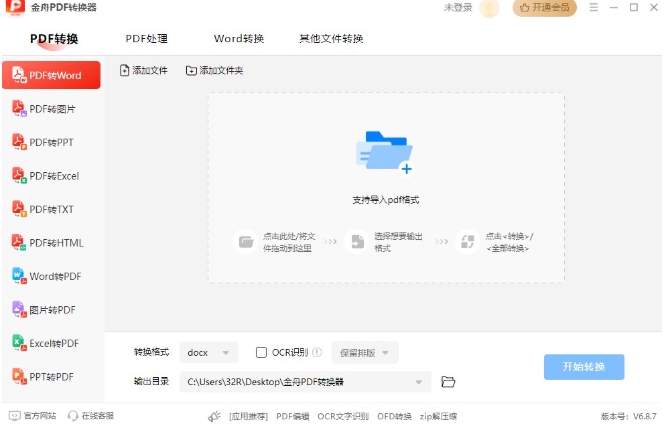Image resolution: width=665 pixels, height=428 pixels.
Task: Click the OCR识别 info hint icon
Action: [317, 352]
